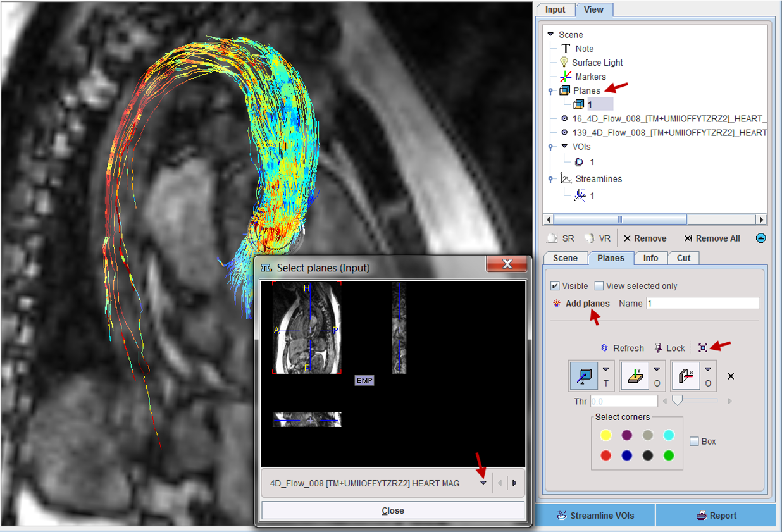Image resolution: width=782 pixels, height=532 pixels.
Task: Click Streamline VOIs button
Action: tap(595, 516)
